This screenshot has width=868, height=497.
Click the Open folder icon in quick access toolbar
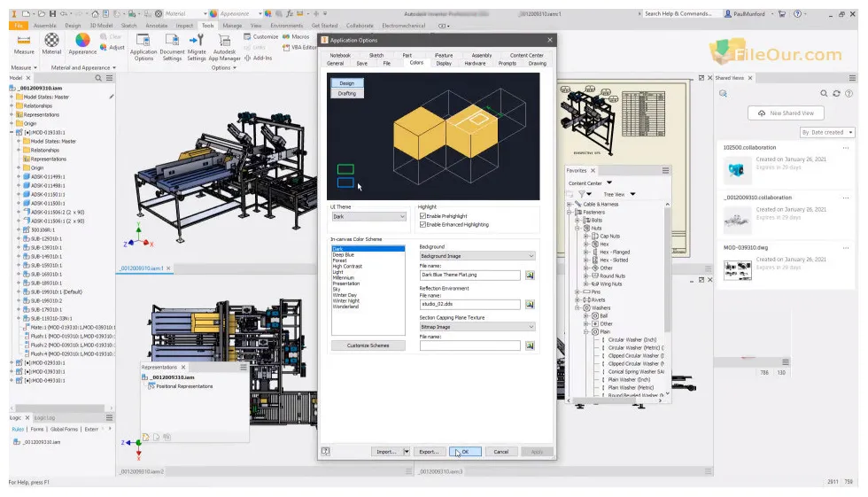41,14
